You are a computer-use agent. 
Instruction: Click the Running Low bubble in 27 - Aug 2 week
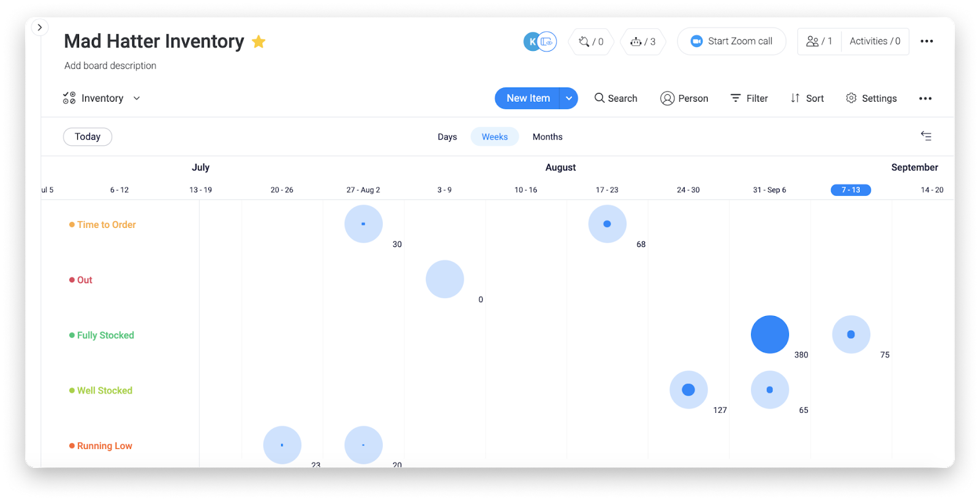point(364,445)
